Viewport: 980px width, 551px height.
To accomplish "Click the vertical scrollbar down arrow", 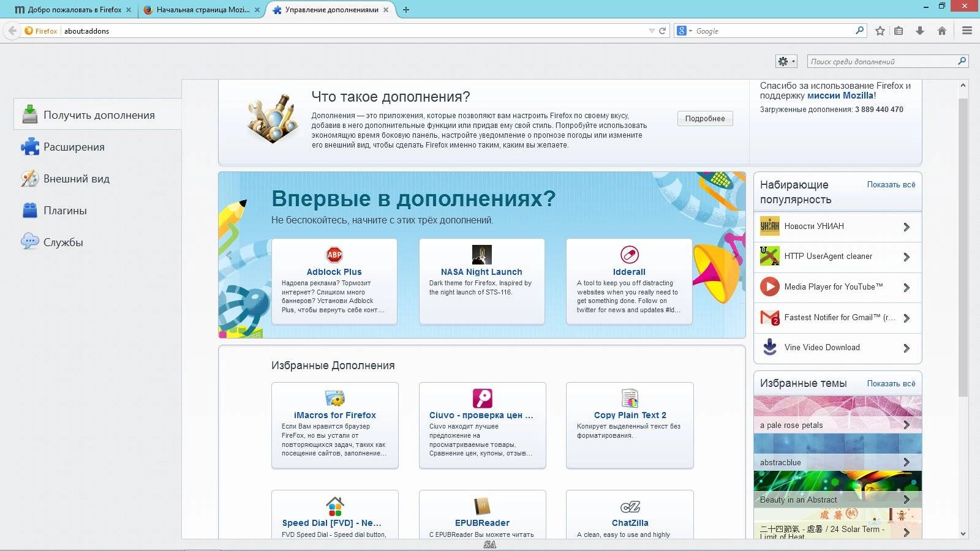I will [x=963, y=534].
